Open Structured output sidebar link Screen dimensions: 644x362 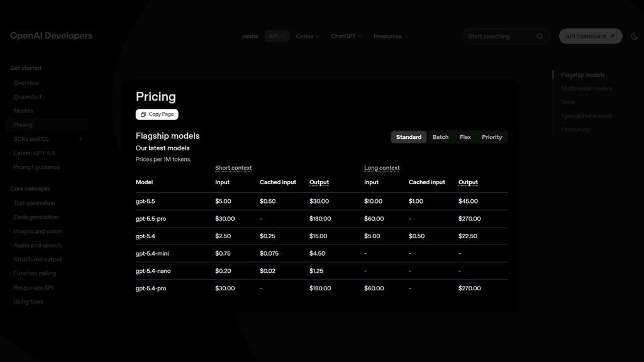coord(37,260)
